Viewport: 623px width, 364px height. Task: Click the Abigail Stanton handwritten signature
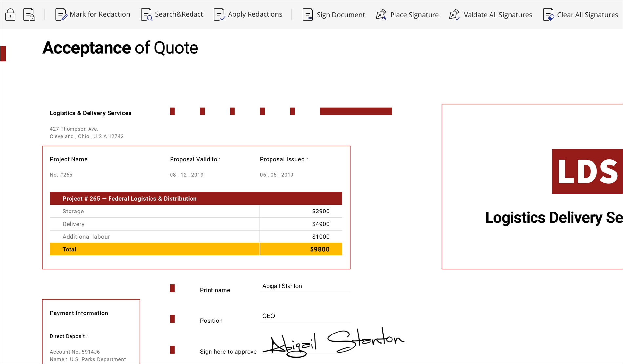(x=333, y=342)
